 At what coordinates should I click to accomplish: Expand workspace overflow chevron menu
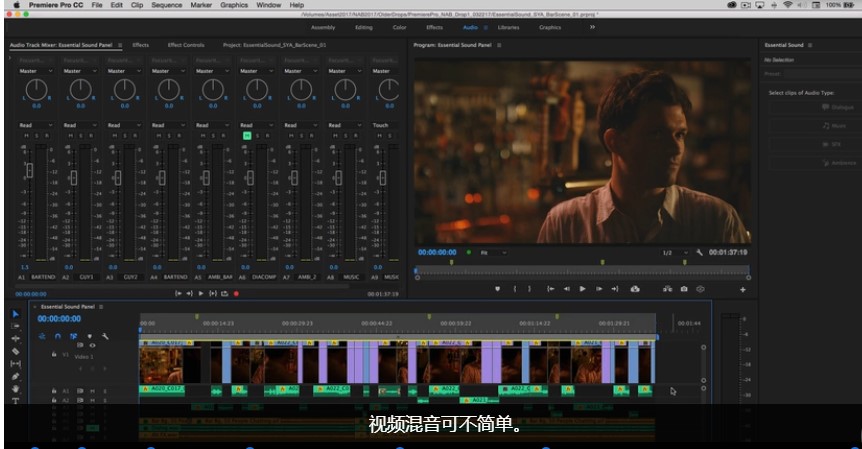(x=592, y=27)
